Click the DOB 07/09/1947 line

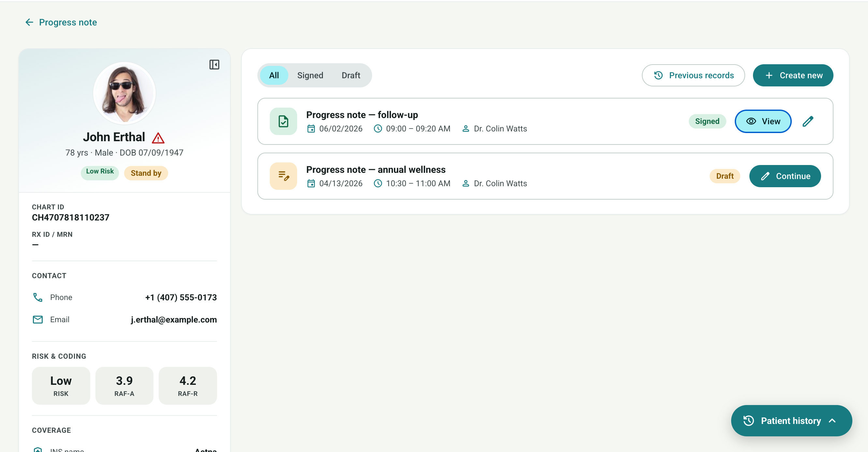click(124, 153)
